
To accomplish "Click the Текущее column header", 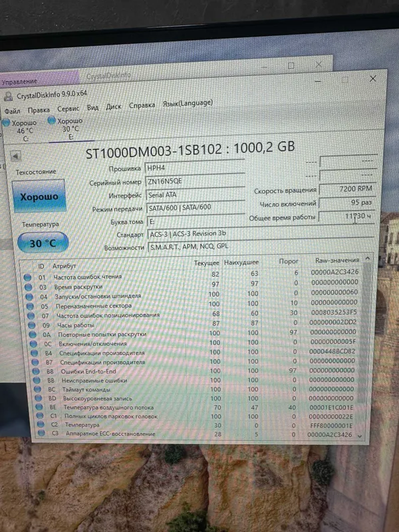I will (x=207, y=263).
